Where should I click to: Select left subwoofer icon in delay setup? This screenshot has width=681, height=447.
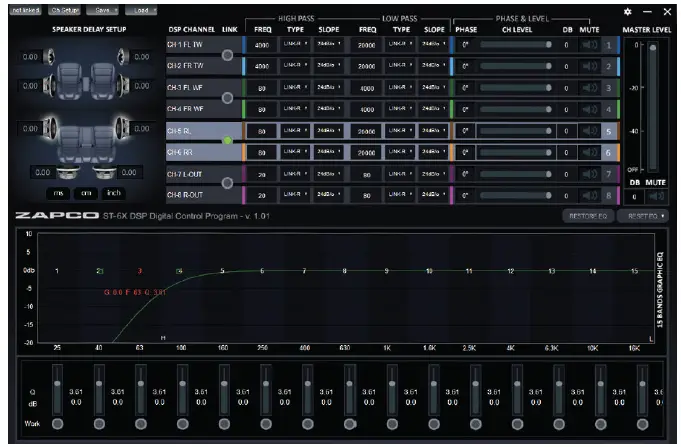67,173
